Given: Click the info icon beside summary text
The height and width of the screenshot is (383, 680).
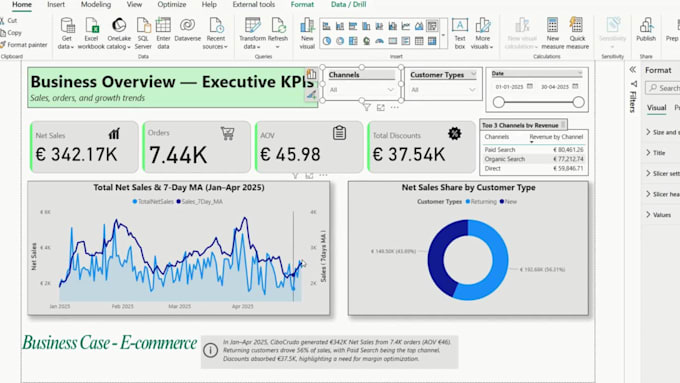Looking at the screenshot, I should click(x=210, y=350).
